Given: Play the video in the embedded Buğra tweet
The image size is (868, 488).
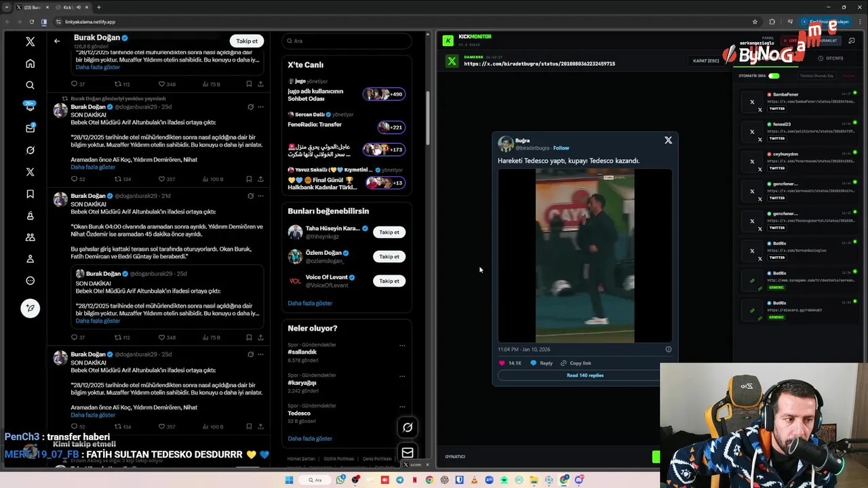Looking at the screenshot, I should (x=585, y=256).
